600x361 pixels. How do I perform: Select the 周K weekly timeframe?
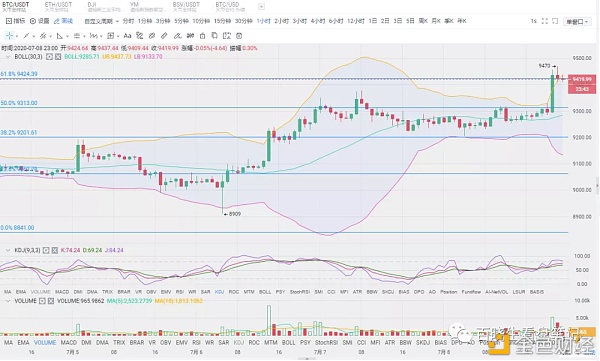click(x=423, y=21)
